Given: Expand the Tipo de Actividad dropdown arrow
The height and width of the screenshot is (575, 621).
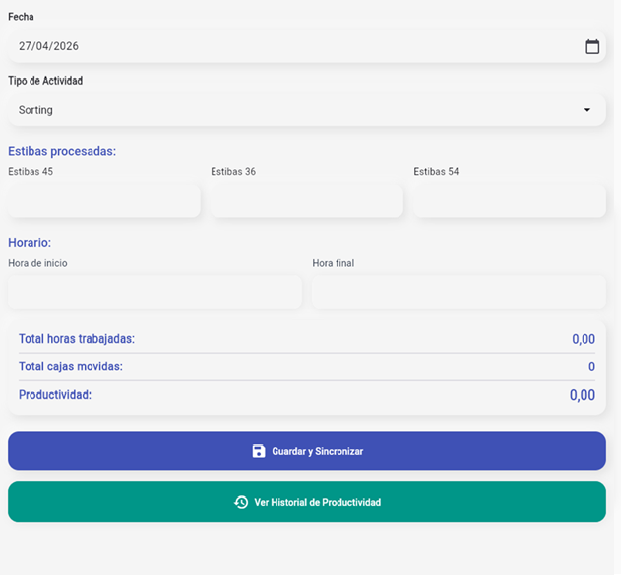Looking at the screenshot, I should point(587,110).
